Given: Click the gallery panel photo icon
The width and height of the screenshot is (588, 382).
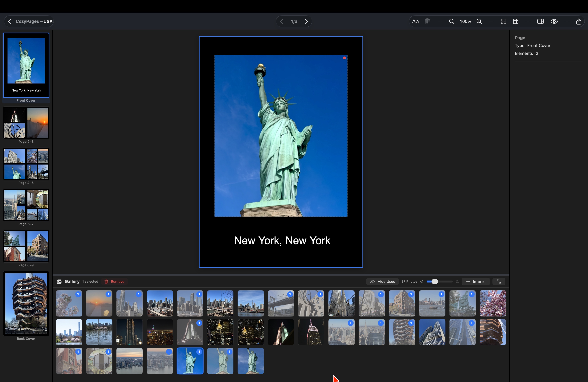Looking at the screenshot, I should point(59,281).
